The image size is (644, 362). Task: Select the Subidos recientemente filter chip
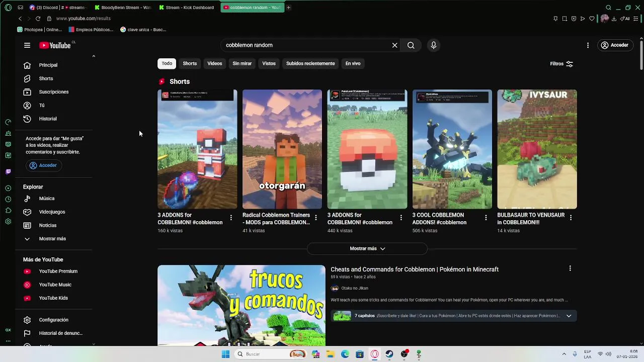tap(310, 63)
